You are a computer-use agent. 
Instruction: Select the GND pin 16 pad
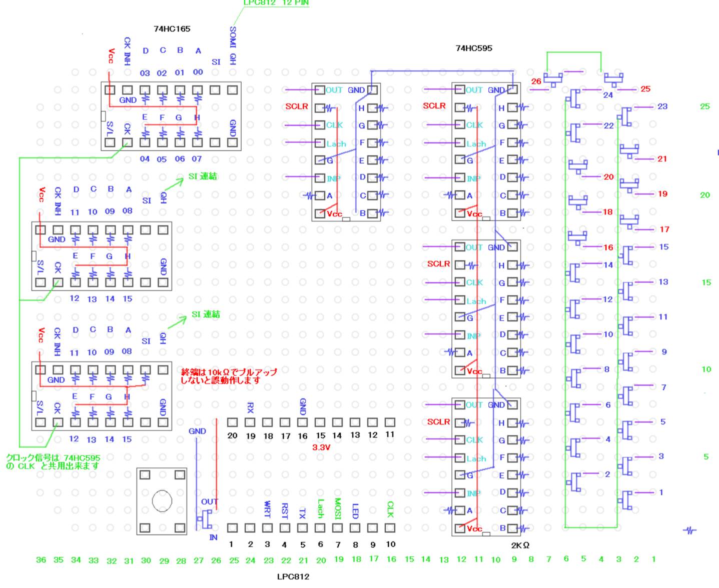pyautogui.click(x=302, y=422)
